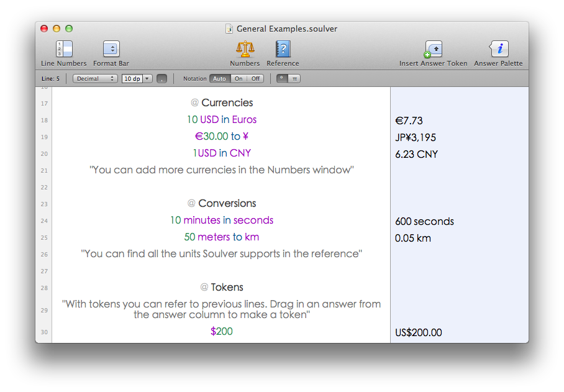Click the window title 'General Examples.soulver'
This screenshot has width=564, height=392.
pos(287,29)
